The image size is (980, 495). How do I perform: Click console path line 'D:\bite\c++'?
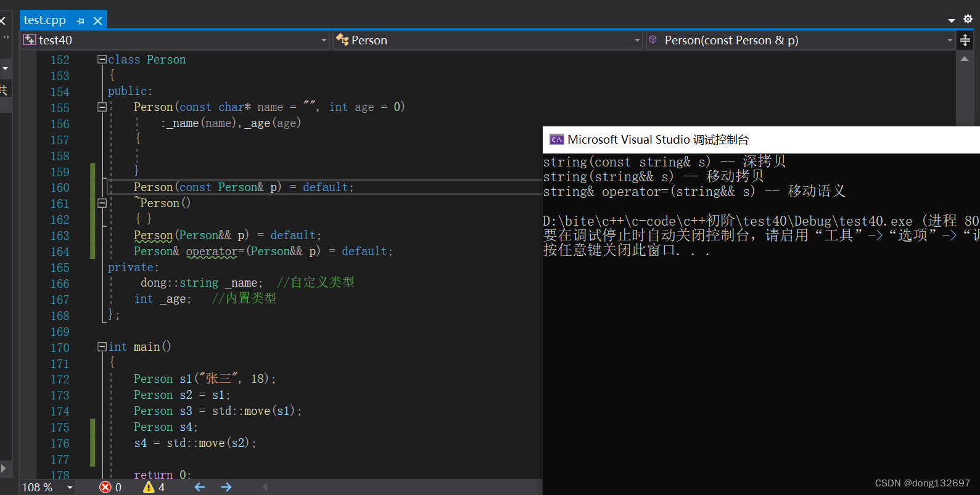[761, 221]
